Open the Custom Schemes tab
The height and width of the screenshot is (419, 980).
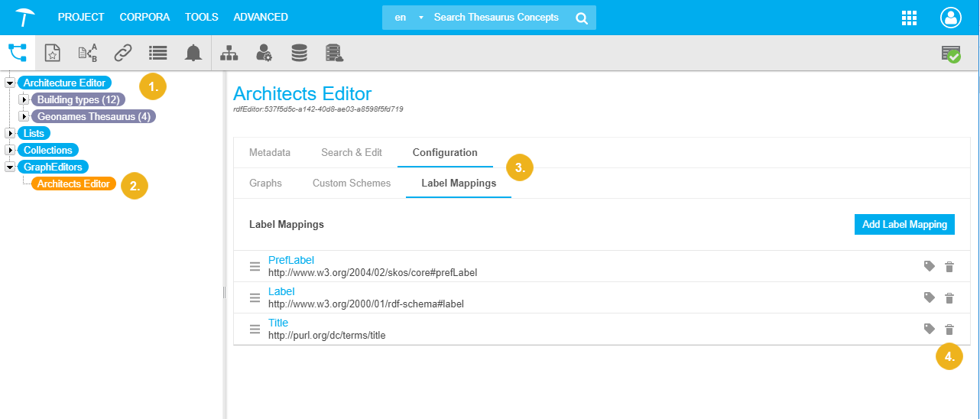point(351,184)
